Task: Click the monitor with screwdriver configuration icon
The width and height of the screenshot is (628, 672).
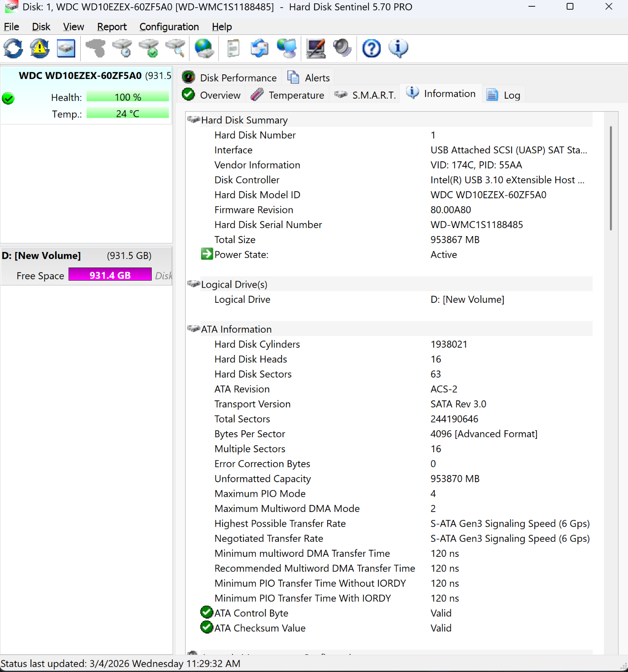Action: [316, 48]
